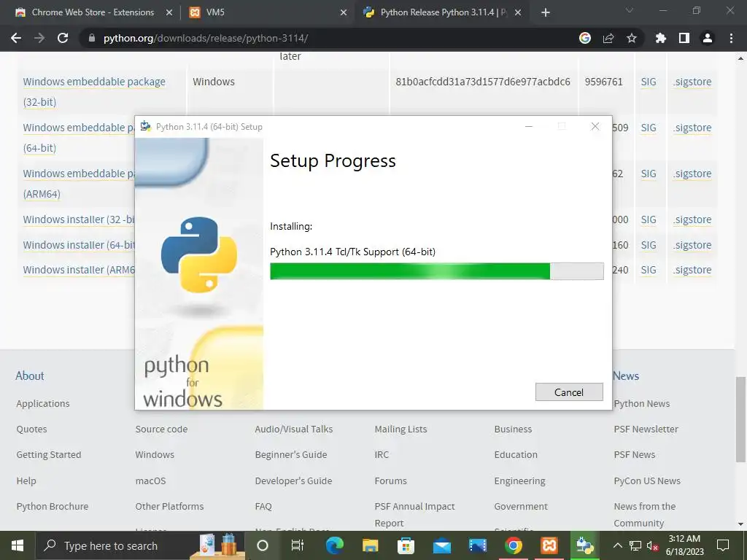Open the network status tray icon
Screen dimensions: 747x560
[x=635, y=545]
